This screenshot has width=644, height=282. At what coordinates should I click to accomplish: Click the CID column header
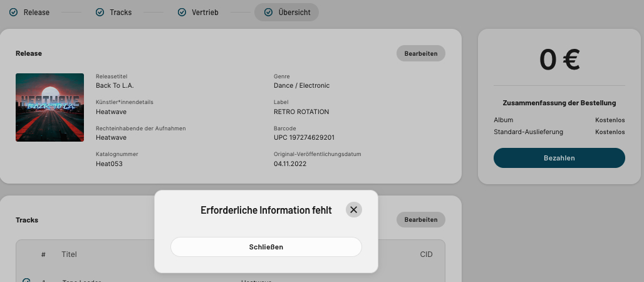(426, 254)
